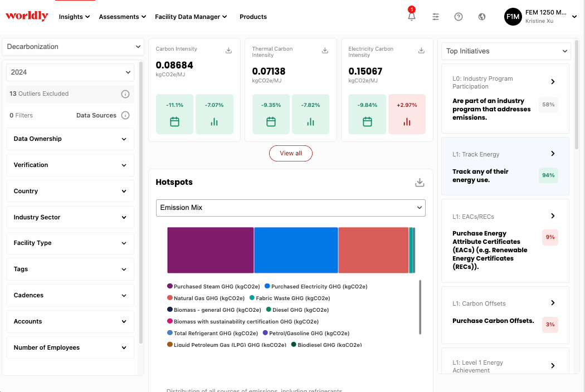Viewport: 585px width, 392px height.
Task: Expand the Country filter
Action: (x=70, y=190)
